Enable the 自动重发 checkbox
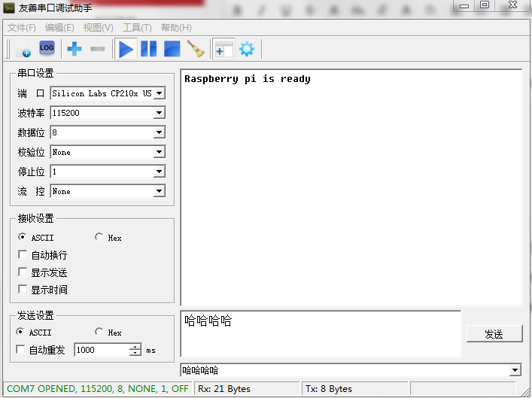 20,349
